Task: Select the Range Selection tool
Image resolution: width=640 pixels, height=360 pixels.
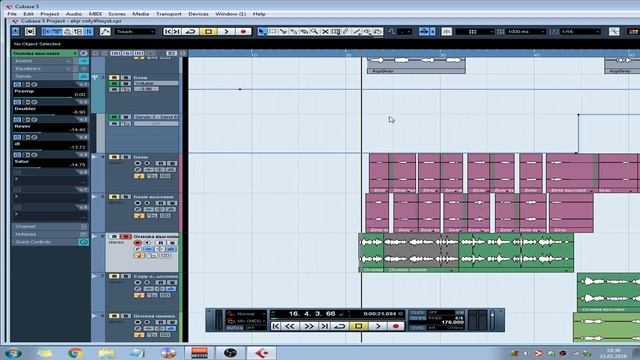Action: point(273,31)
